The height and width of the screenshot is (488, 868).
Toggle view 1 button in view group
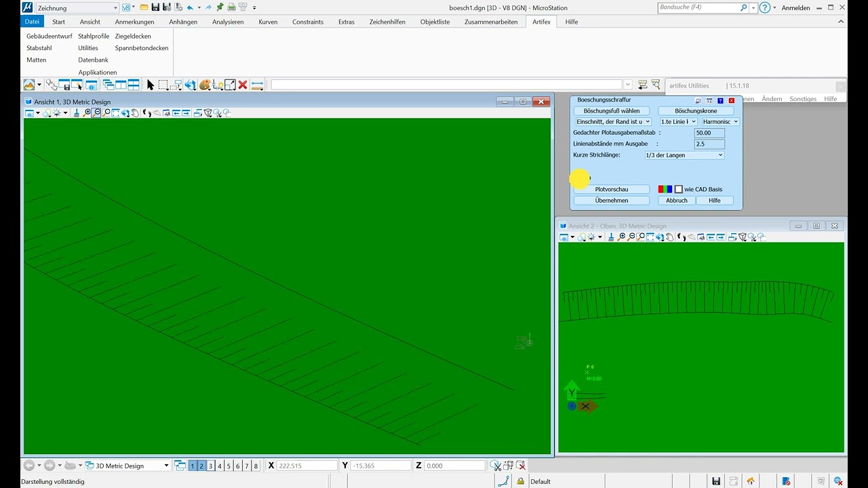tap(193, 466)
